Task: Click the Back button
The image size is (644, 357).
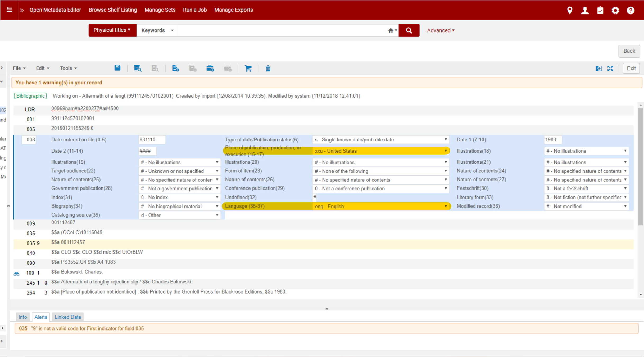Action: (x=629, y=51)
